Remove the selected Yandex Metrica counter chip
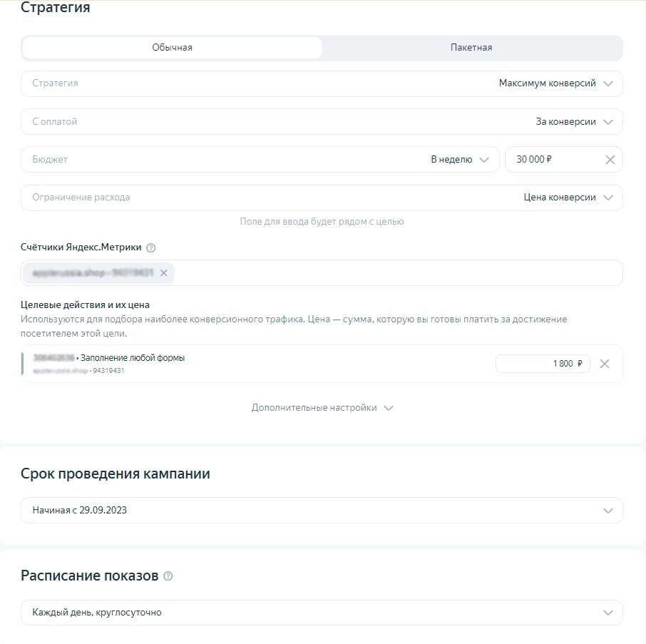 pyautogui.click(x=163, y=272)
